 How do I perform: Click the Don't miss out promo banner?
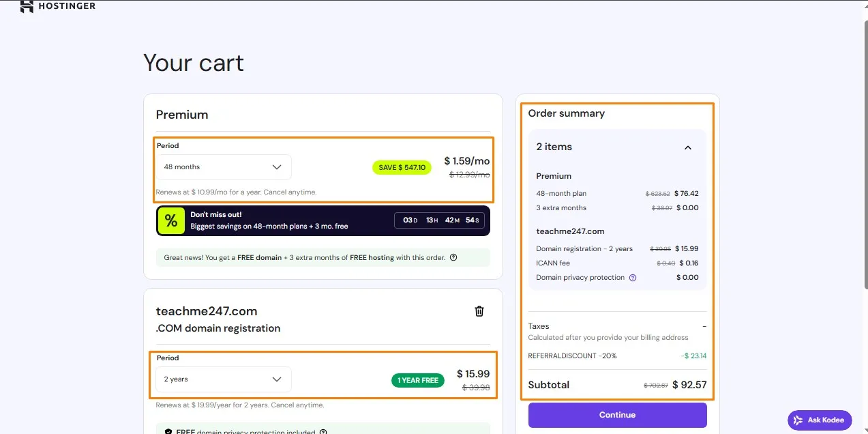[322, 220]
